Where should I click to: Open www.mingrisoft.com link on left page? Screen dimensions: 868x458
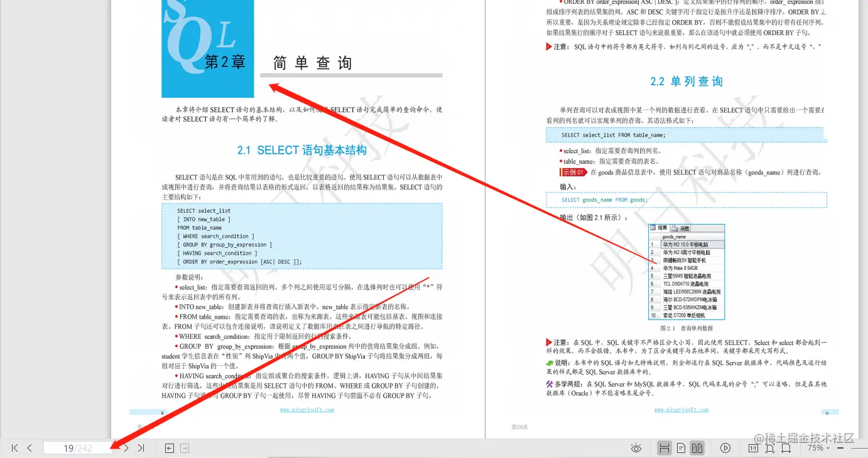pos(307,410)
